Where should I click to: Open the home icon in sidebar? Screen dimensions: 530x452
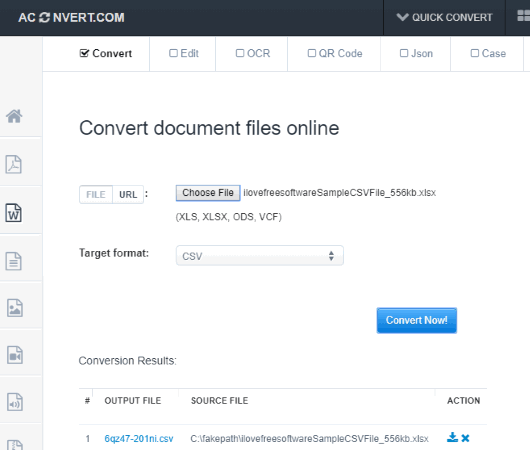(x=14, y=116)
